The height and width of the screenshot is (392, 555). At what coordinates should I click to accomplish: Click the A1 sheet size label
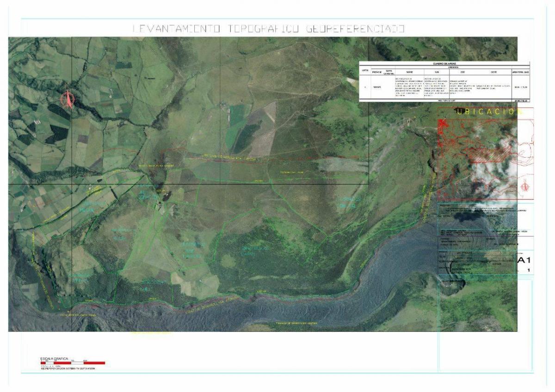[x=524, y=261]
